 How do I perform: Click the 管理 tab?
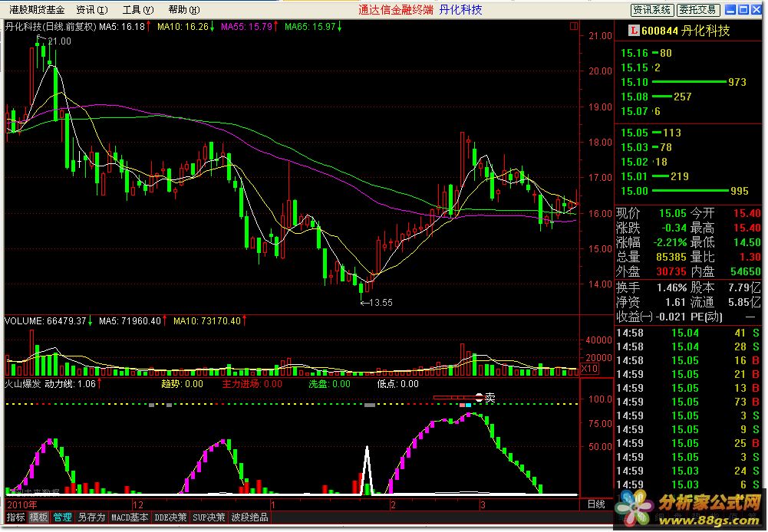pyautogui.click(x=62, y=517)
